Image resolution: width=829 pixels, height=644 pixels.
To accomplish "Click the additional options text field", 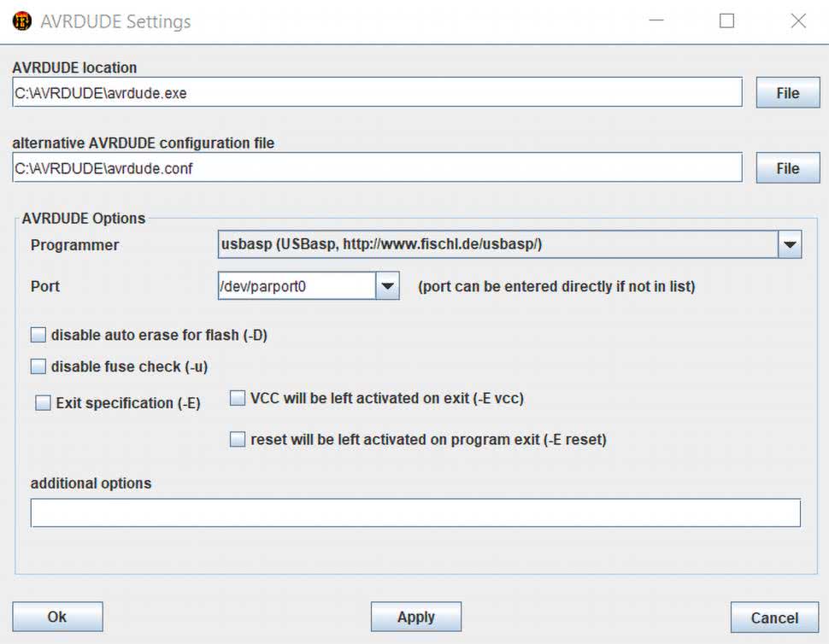I will click(415, 513).
